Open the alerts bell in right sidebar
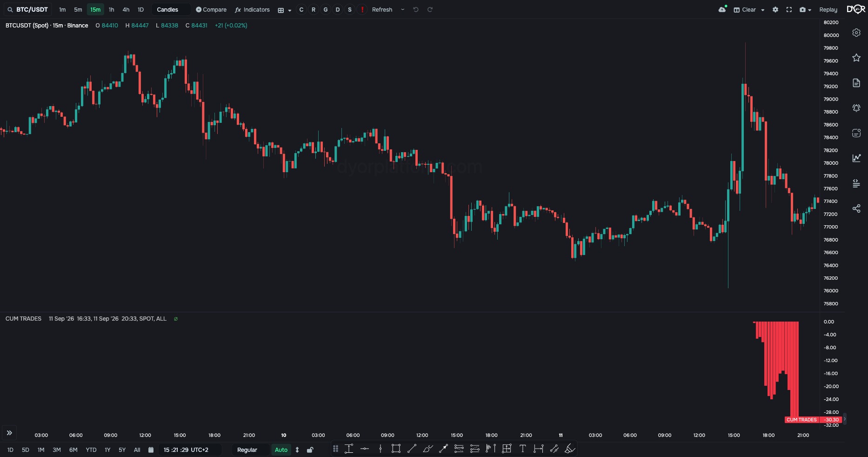The image size is (868, 457). pyautogui.click(x=856, y=108)
